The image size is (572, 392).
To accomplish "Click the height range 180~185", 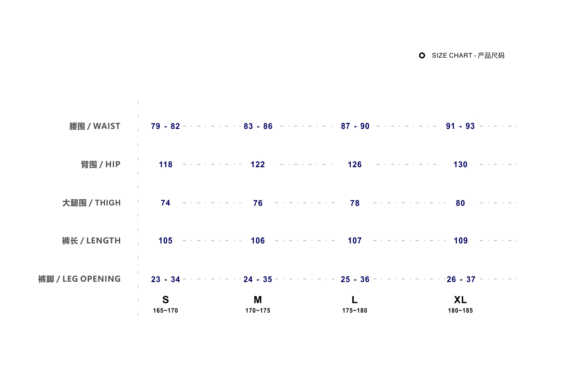I will (x=460, y=311).
